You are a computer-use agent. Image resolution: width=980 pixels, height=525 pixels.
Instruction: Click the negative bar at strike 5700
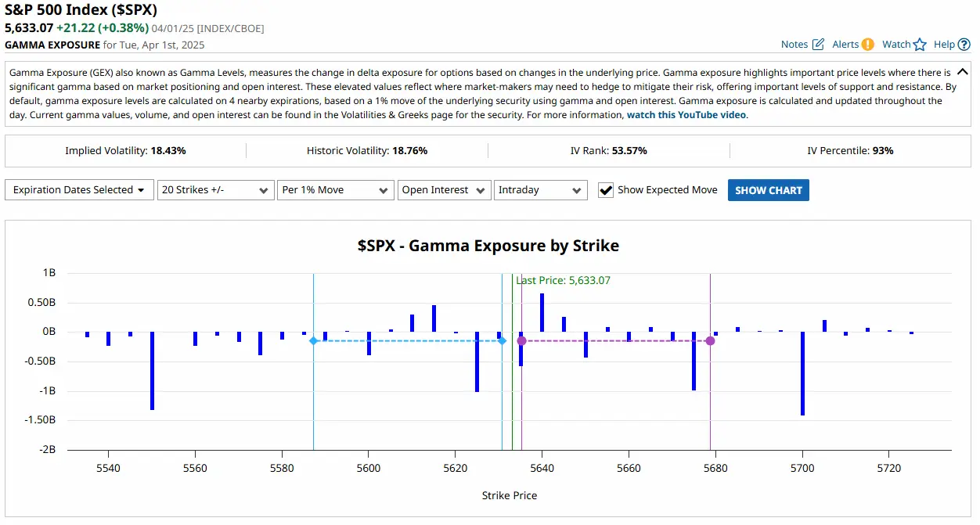click(x=802, y=373)
